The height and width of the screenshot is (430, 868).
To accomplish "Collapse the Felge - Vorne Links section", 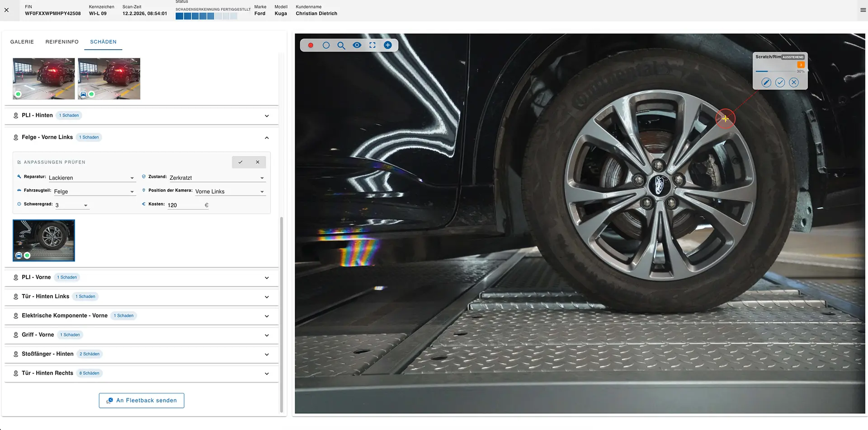I will pos(267,137).
